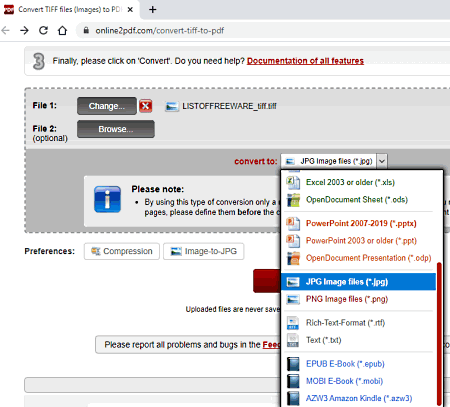Select PowerPoint 2007-2019 (*.pptx) option
The image size is (450, 407).
361,223
